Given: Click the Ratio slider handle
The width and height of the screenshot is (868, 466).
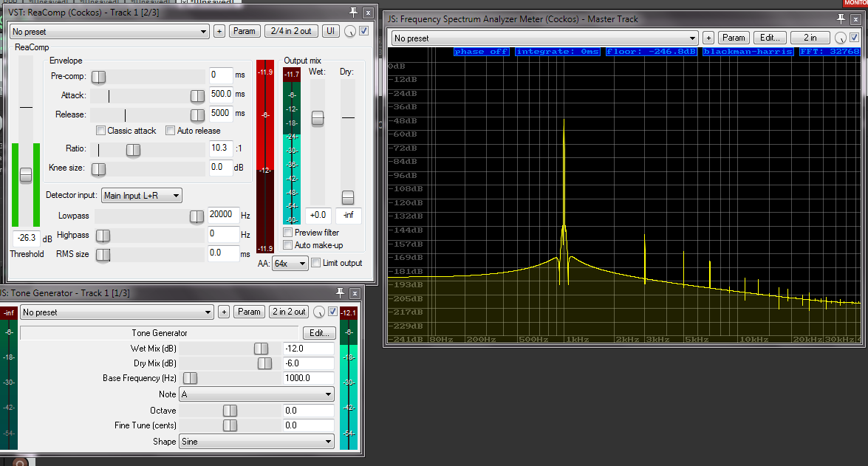Looking at the screenshot, I should 133,150.
